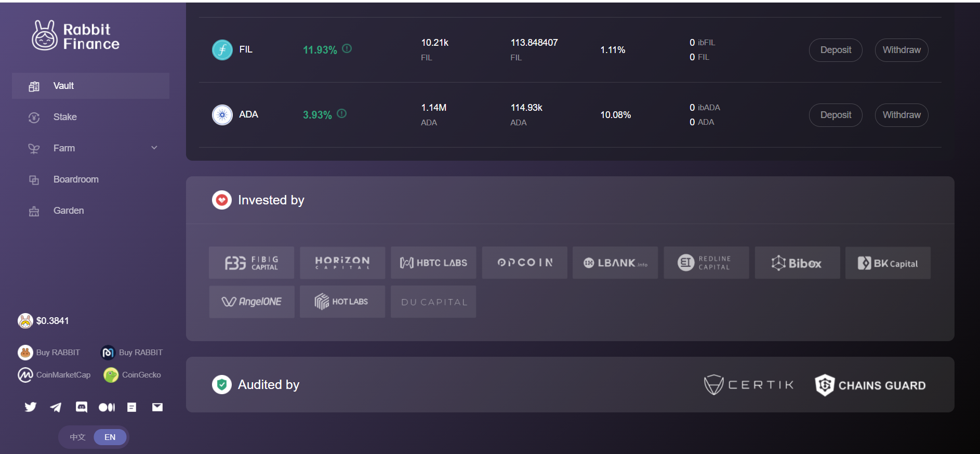Open the Discord social icon
Image resolution: width=980 pixels, height=454 pixels.
click(82, 407)
